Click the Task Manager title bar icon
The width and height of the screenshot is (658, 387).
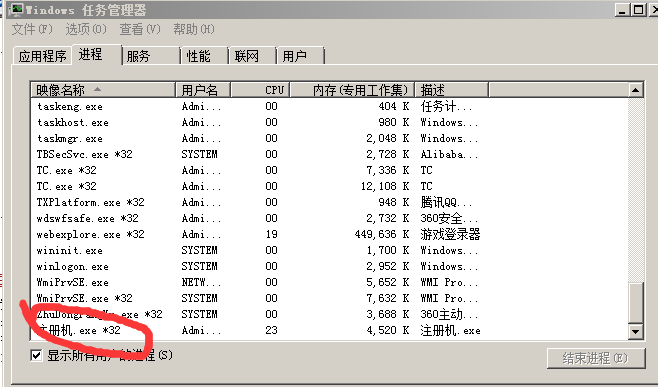(16, 9)
